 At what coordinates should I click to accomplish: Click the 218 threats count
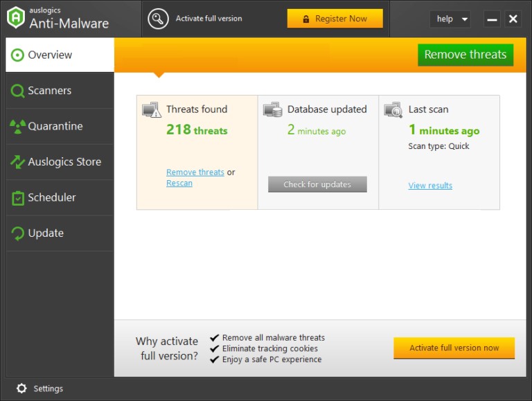197,130
